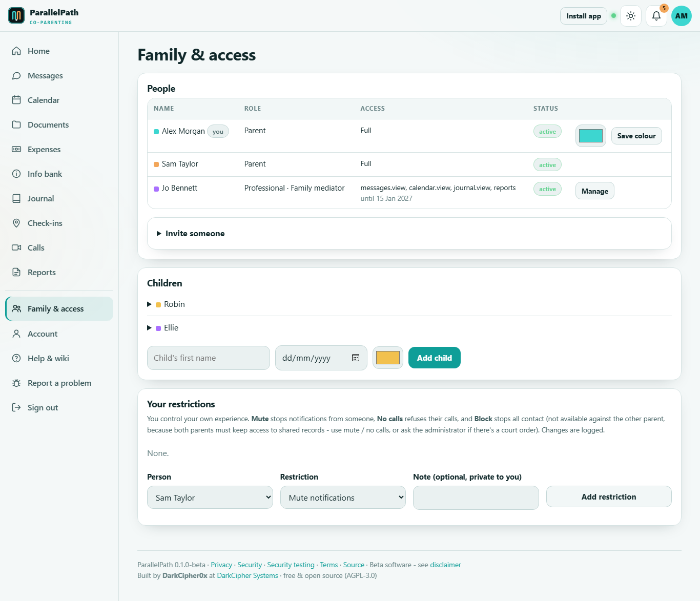Click the ParallelPath logo icon
Image resolution: width=700 pixels, height=601 pixels.
tap(16, 16)
